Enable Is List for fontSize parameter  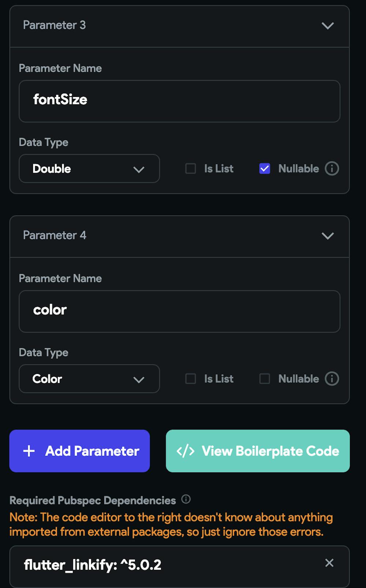coord(190,169)
